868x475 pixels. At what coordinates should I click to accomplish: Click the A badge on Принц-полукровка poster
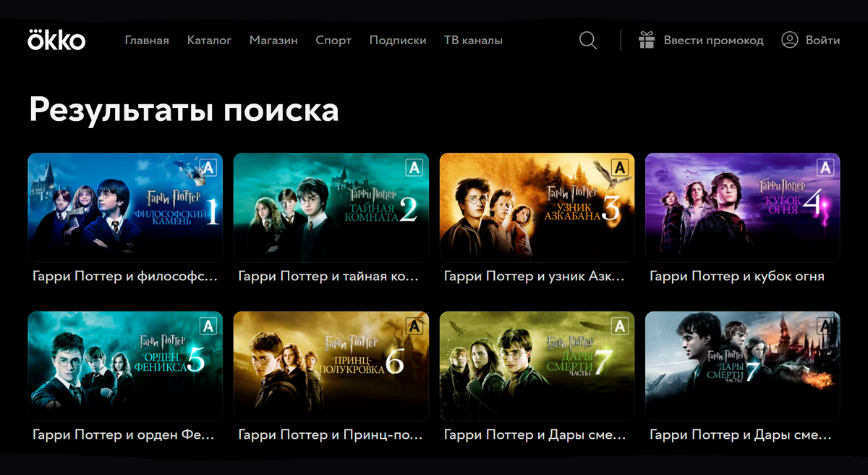[414, 326]
